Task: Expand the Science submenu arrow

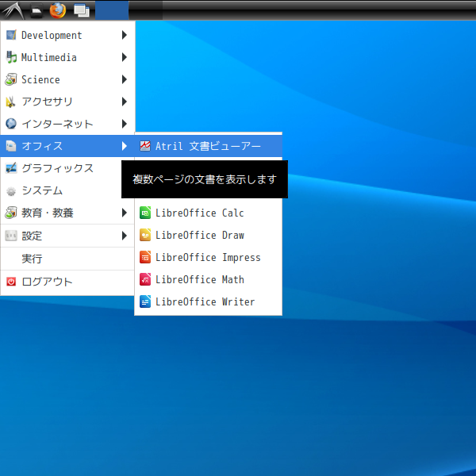Action: (125, 79)
